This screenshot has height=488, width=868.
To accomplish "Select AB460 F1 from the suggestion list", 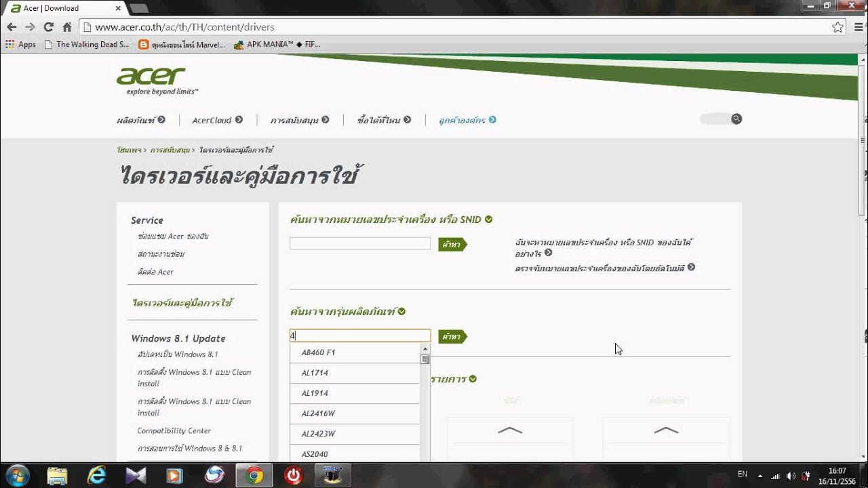I will tap(355, 352).
